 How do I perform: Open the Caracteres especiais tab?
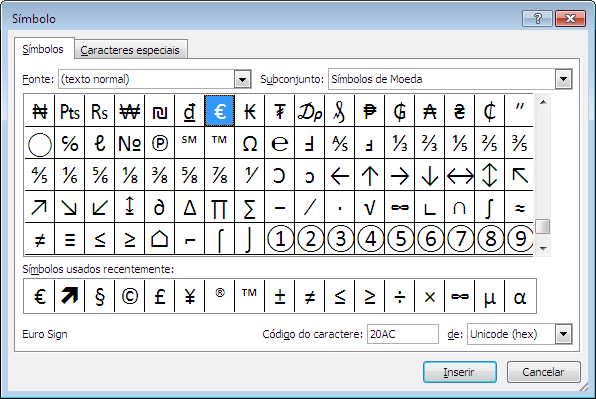130,50
